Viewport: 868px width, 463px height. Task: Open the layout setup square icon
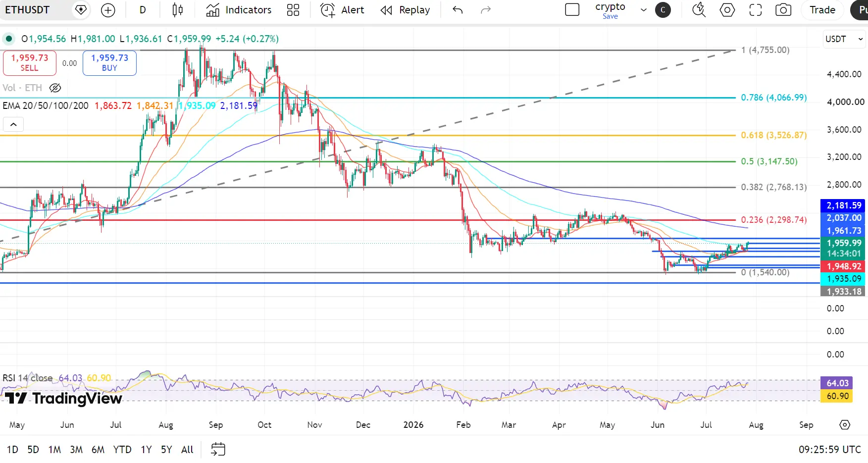(x=572, y=10)
